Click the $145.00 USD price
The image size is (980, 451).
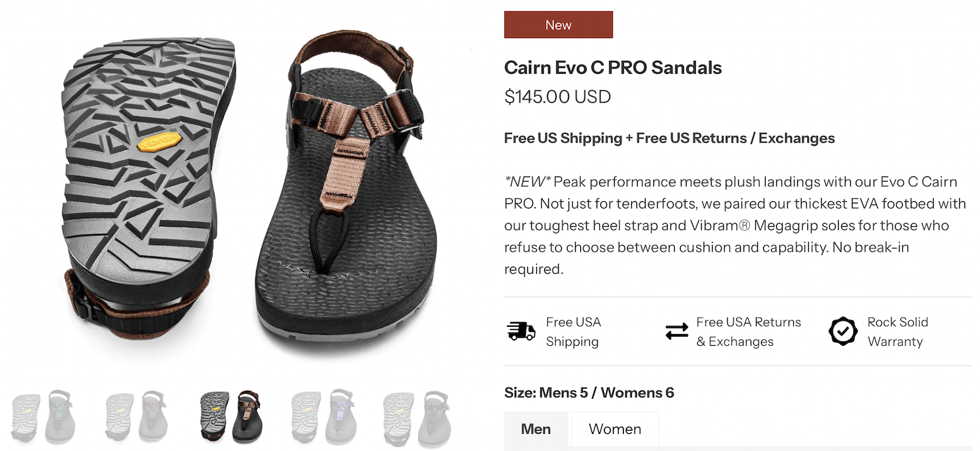(557, 97)
